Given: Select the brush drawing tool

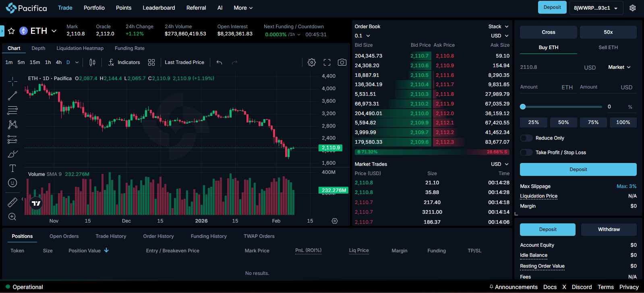Looking at the screenshot, I should click(x=12, y=154).
